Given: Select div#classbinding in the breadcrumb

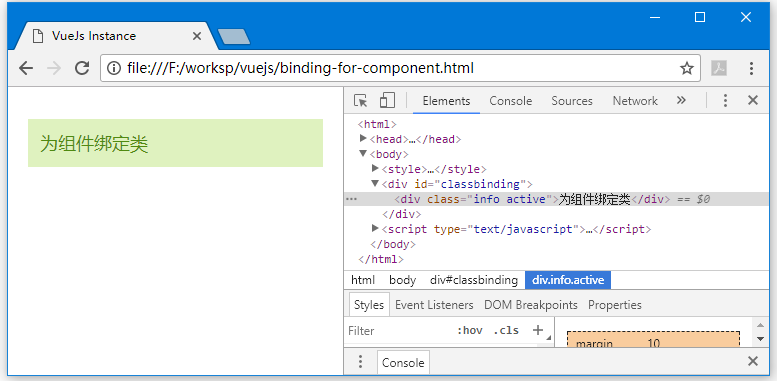Looking at the screenshot, I should 474,280.
